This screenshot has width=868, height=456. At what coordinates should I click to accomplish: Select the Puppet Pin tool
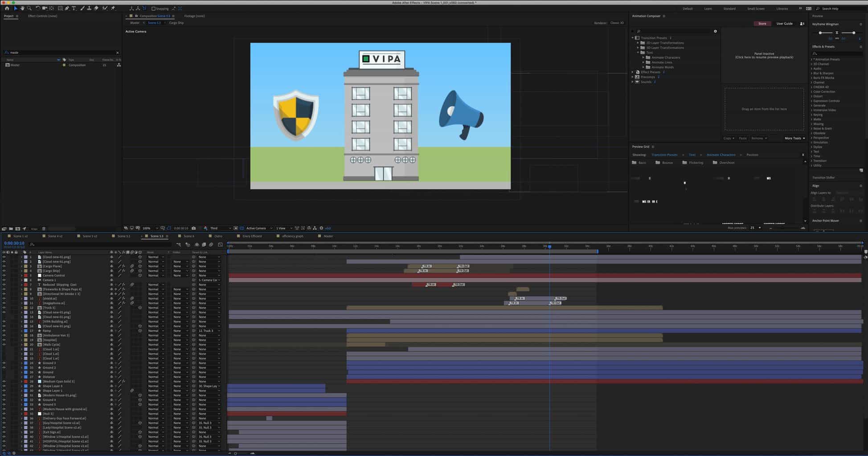pyautogui.click(x=113, y=8)
